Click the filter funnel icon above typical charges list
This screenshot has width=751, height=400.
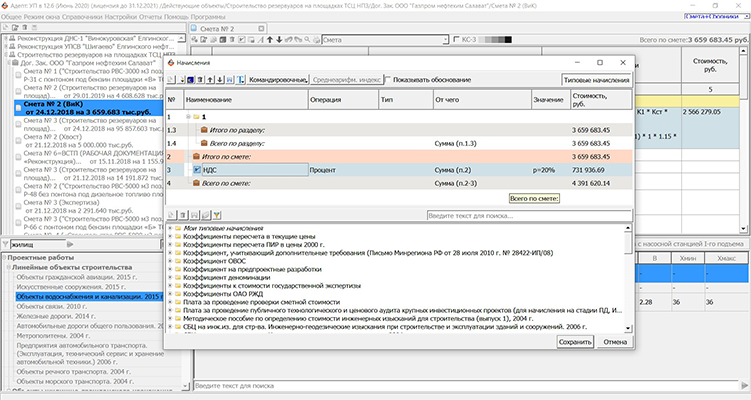point(217,215)
